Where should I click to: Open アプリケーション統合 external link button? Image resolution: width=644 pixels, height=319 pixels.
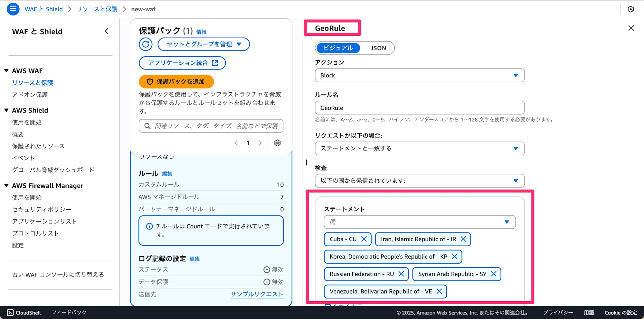(x=182, y=63)
